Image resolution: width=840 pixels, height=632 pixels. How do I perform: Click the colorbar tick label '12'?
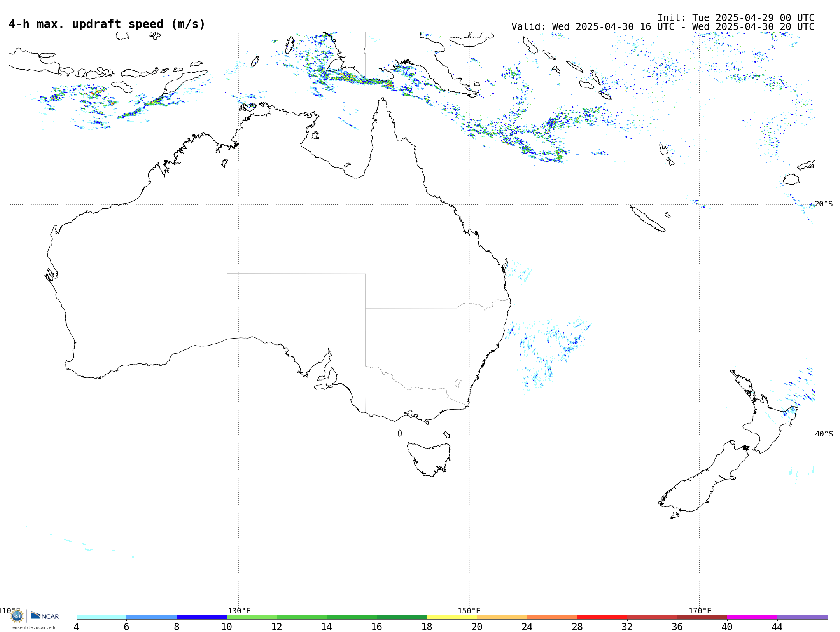tap(277, 627)
